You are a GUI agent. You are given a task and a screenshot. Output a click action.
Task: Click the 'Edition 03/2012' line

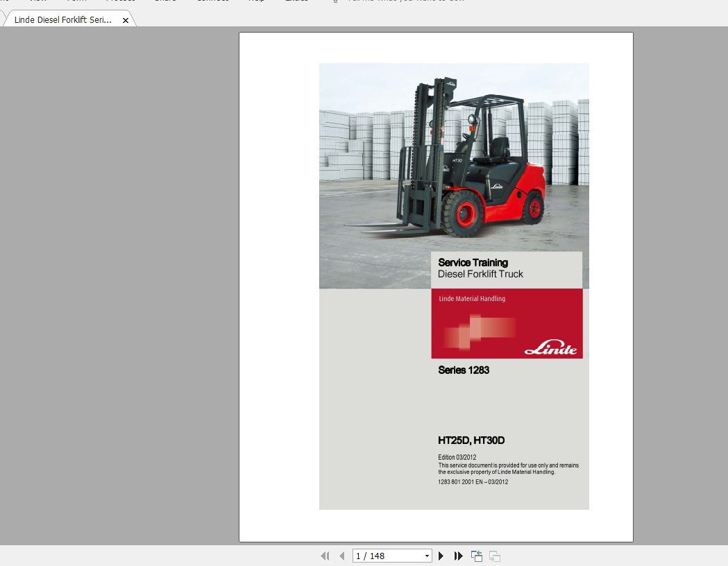(x=457, y=457)
